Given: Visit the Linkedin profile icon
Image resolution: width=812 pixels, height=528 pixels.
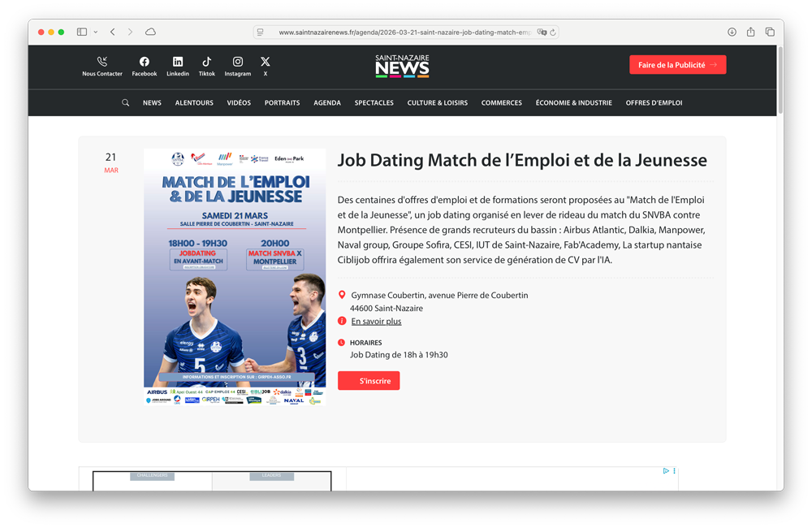Looking at the screenshot, I should tap(178, 60).
